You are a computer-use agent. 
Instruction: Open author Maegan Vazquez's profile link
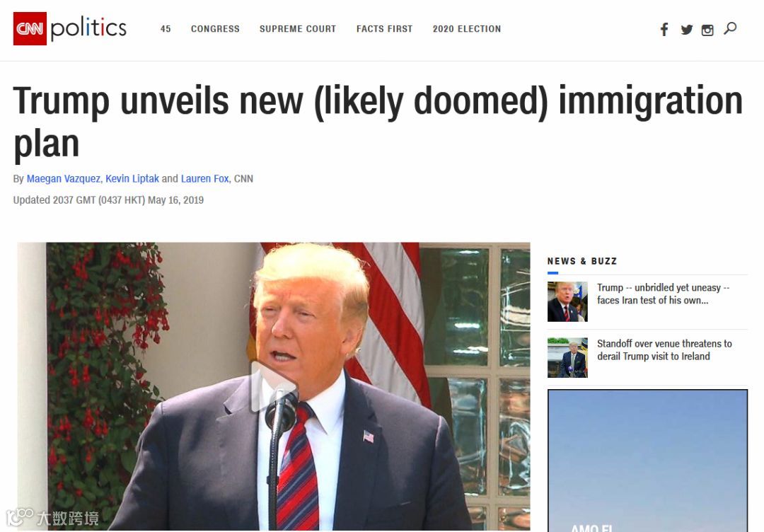pos(64,179)
